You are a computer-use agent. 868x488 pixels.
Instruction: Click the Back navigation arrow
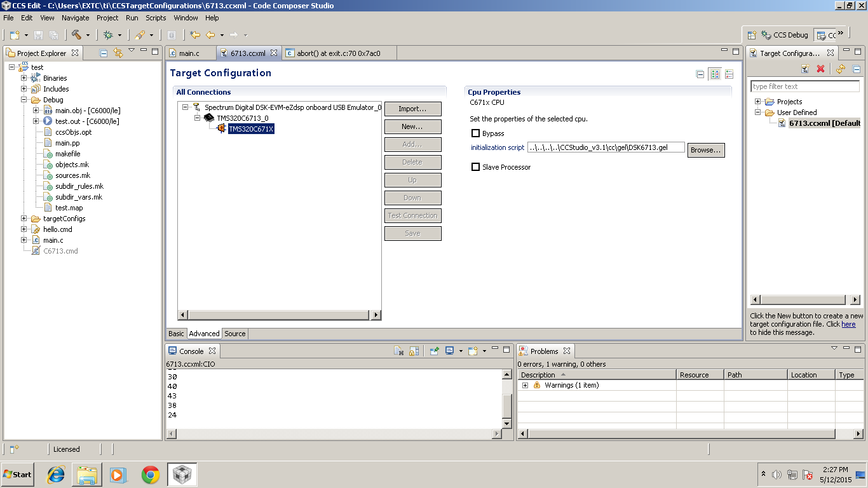[210, 35]
